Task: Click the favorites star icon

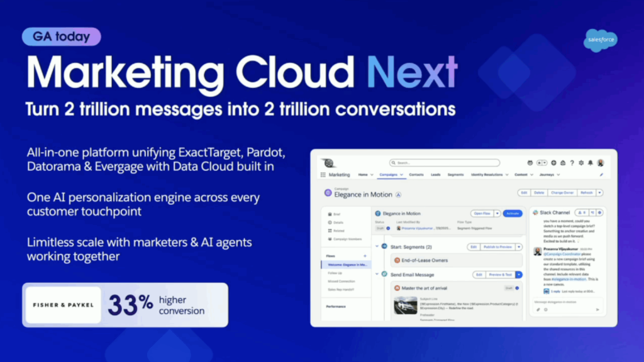Action: (540, 163)
